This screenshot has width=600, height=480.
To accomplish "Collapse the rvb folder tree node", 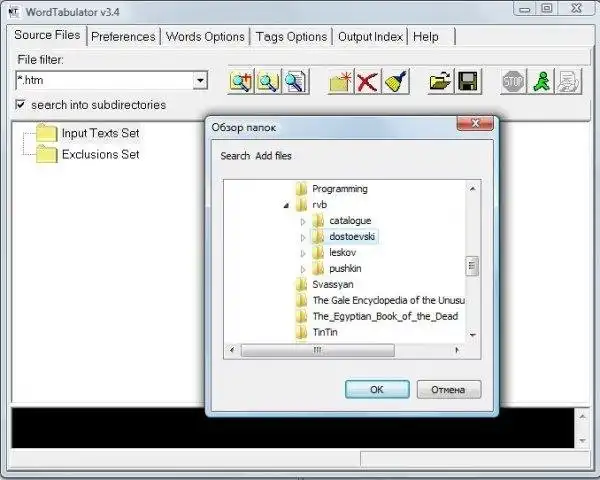I will [x=286, y=206].
